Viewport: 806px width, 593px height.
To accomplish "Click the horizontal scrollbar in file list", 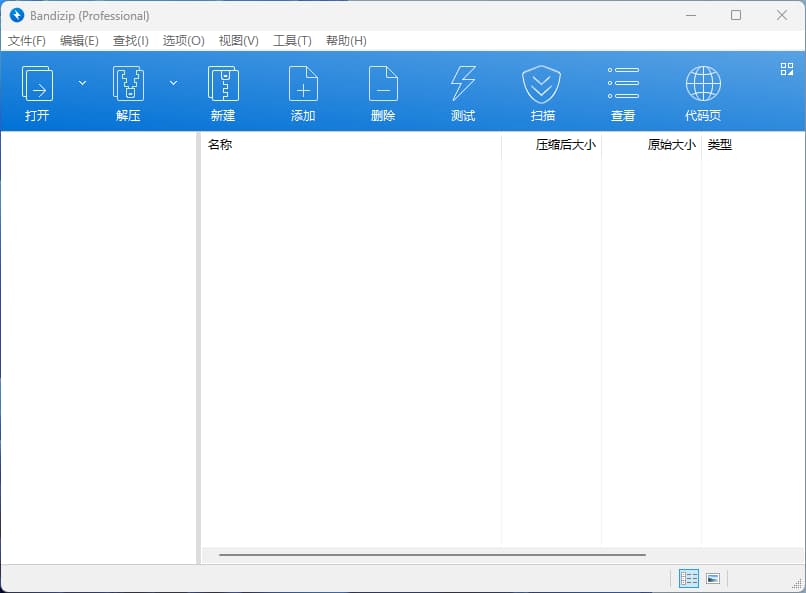I will pyautogui.click(x=432, y=554).
